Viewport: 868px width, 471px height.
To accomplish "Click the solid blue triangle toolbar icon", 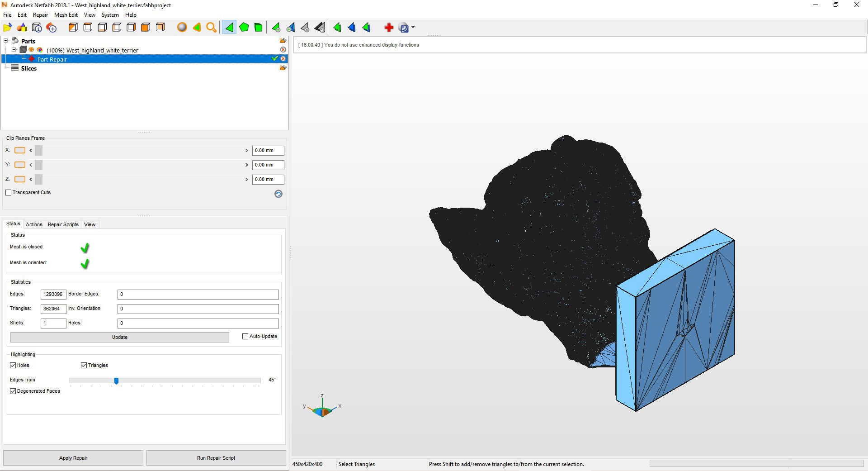I will (x=352, y=28).
